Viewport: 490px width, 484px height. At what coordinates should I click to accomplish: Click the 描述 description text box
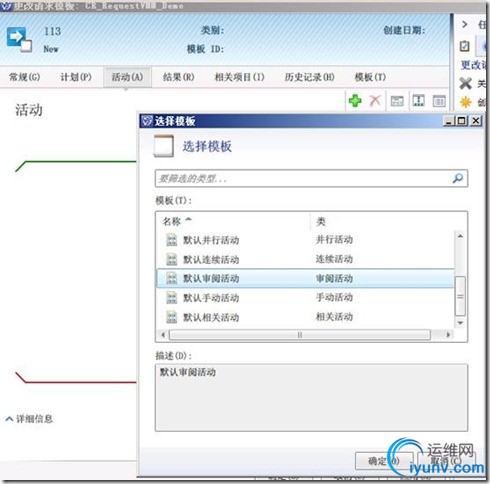(311, 398)
